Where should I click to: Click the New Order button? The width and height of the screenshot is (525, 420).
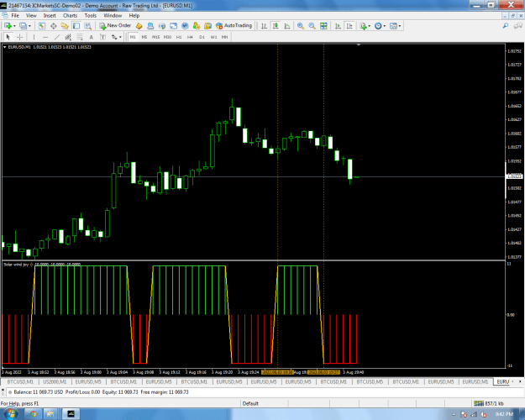point(115,26)
